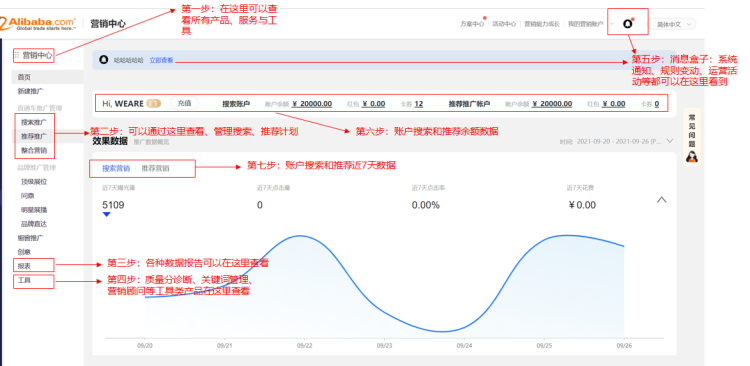Collapse the stats panel with up chevron
Screen dimensions: 750x366
662,200
